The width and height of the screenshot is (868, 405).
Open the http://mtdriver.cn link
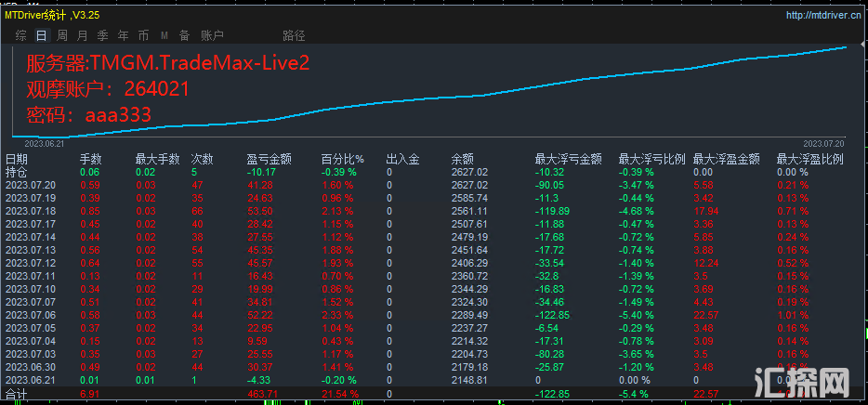coord(823,16)
